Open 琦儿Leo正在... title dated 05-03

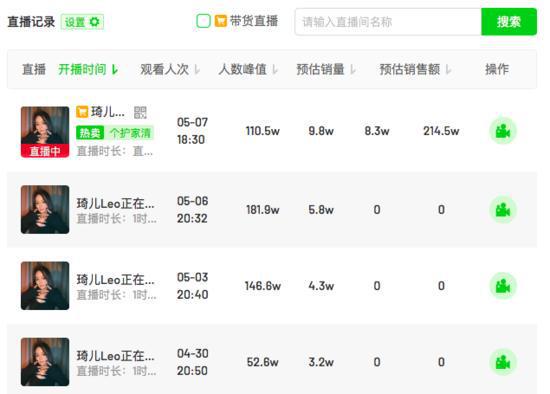[115, 280]
